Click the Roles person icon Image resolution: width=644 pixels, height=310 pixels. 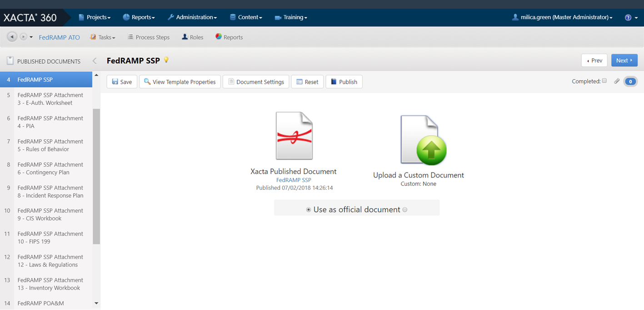(x=185, y=37)
